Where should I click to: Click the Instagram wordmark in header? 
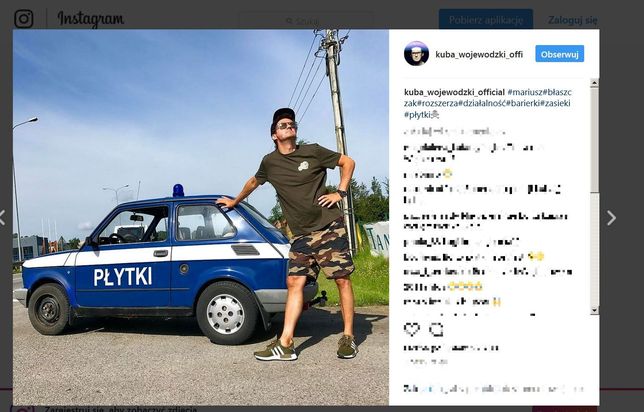91,19
